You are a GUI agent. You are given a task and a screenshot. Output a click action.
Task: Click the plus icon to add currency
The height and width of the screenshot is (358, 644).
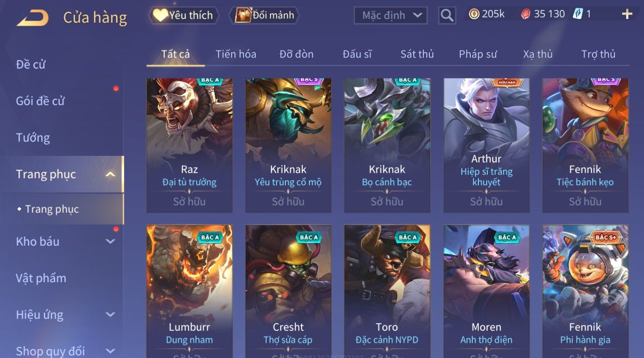(x=627, y=14)
